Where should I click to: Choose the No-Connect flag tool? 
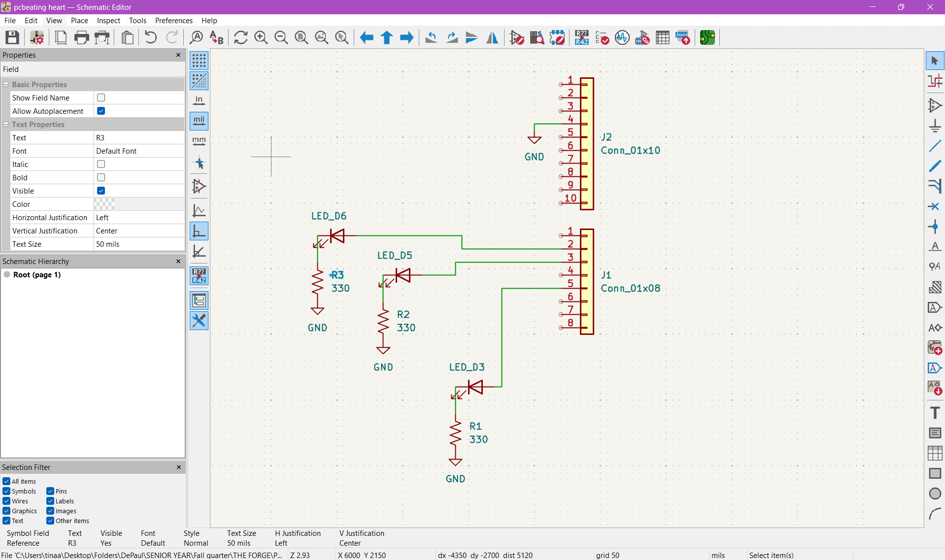click(934, 207)
